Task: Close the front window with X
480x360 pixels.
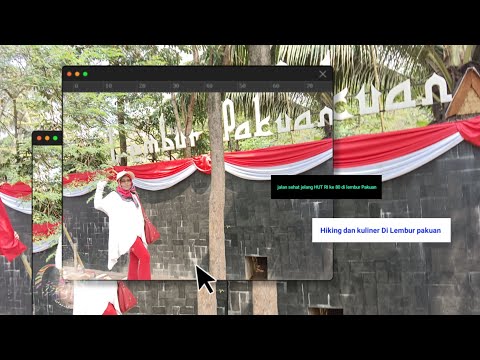Action: coord(323,74)
